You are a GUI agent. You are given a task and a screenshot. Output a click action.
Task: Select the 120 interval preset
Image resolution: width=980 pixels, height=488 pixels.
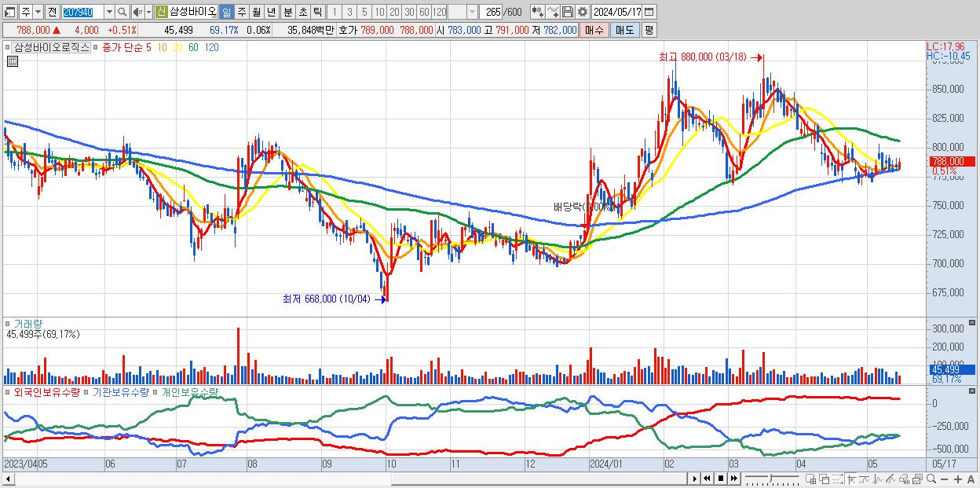pyautogui.click(x=439, y=13)
